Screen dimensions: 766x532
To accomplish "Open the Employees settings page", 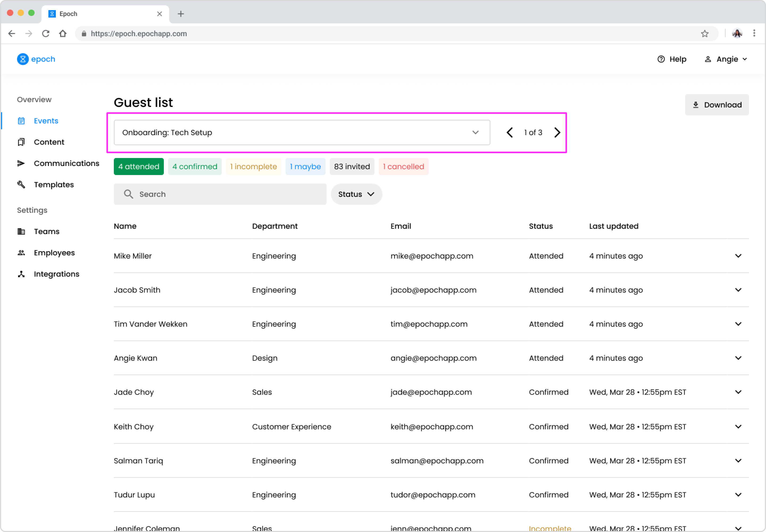I will (54, 253).
